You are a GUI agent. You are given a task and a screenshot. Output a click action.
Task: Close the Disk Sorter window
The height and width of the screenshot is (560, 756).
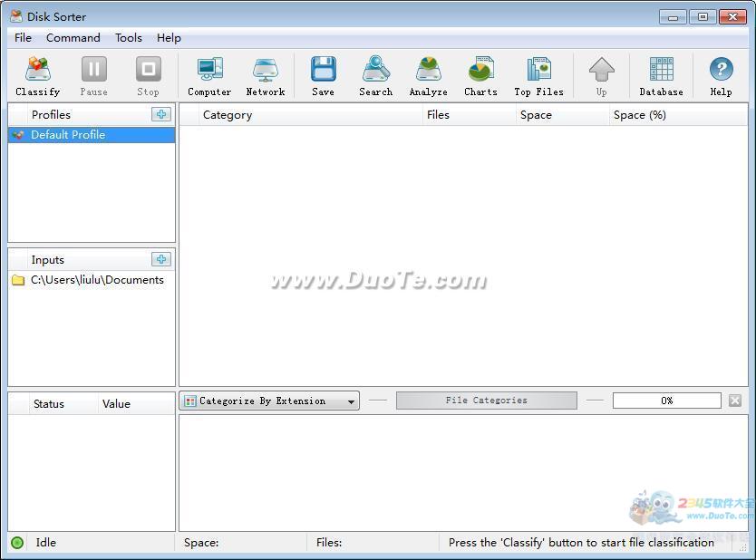[732, 17]
